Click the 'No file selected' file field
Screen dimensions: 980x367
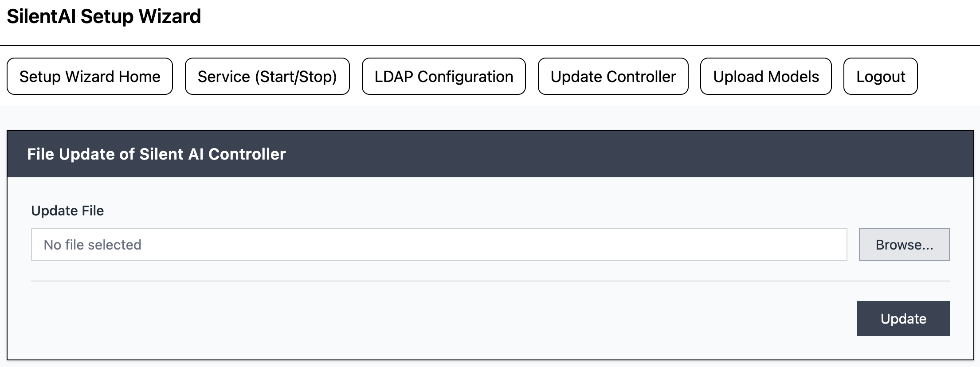pyautogui.click(x=439, y=245)
